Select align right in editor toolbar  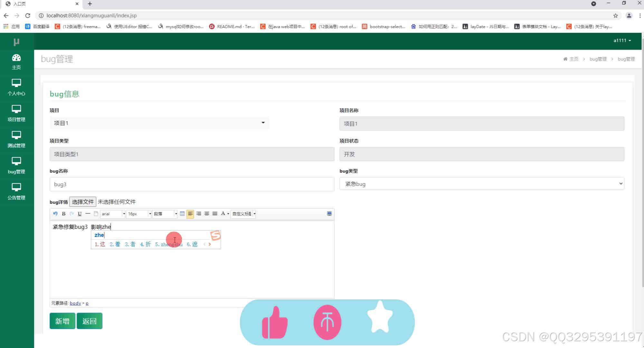(199, 214)
